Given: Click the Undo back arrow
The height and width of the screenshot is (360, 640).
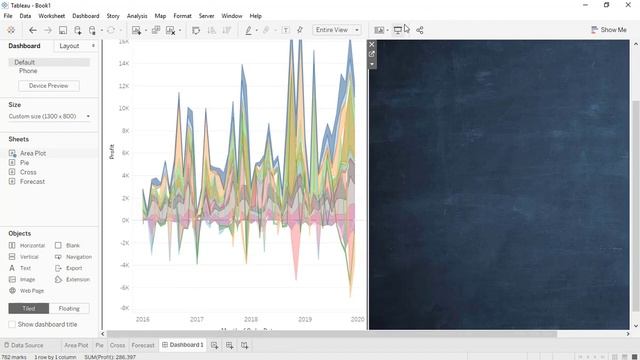Looking at the screenshot, I should (x=33, y=30).
